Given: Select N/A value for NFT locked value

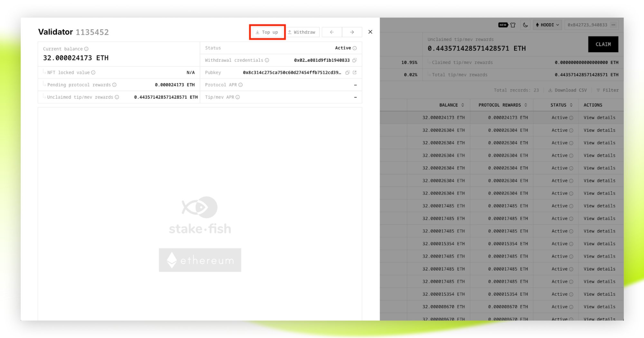Looking at the screenshot, I should click(191, 73).
